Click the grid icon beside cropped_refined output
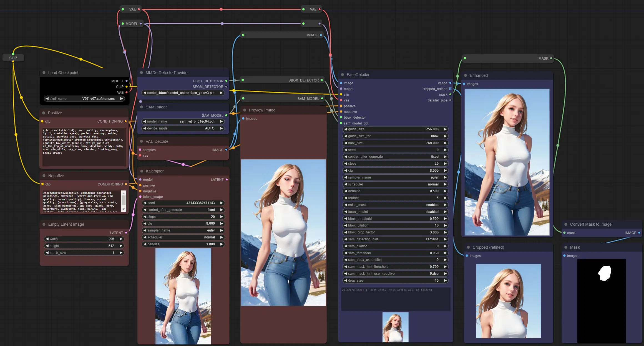 [450, 89]
